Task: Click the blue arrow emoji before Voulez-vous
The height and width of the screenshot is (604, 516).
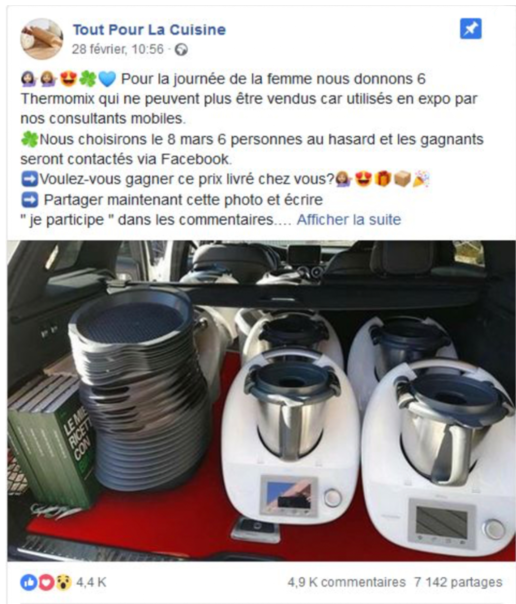Action: (x=29, y=180)
